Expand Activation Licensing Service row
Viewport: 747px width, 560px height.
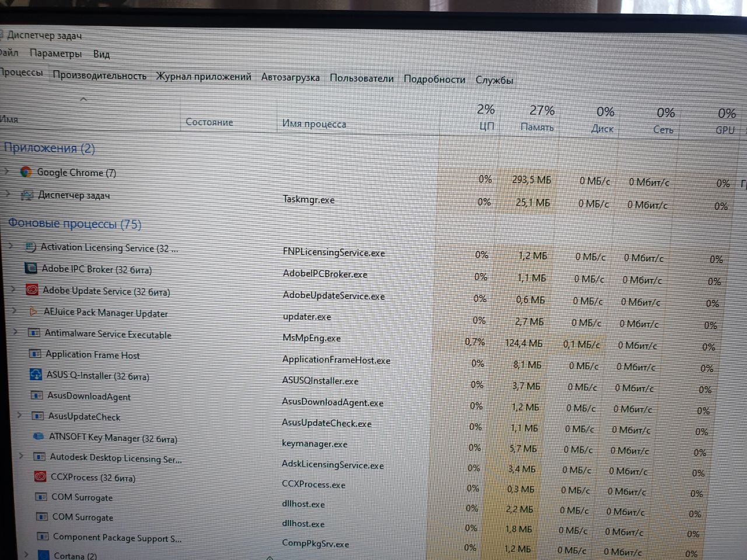pyautogui.click(x=12, y=246)
